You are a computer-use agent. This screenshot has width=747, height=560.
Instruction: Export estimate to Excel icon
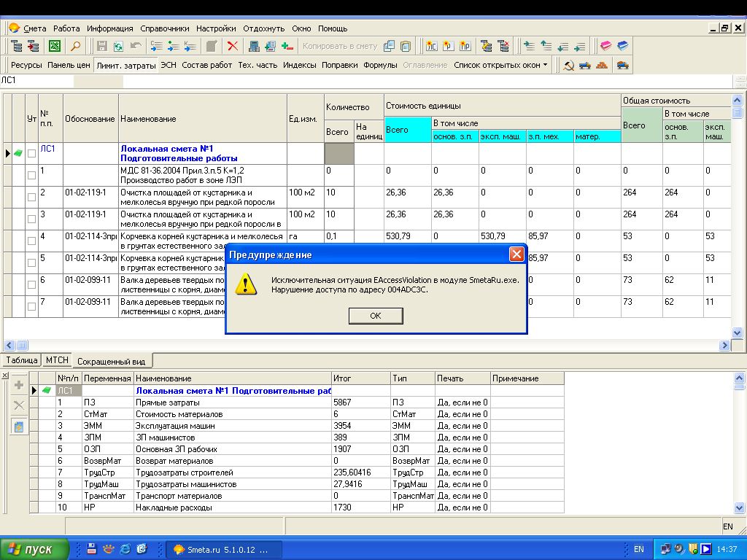point(55,46)
